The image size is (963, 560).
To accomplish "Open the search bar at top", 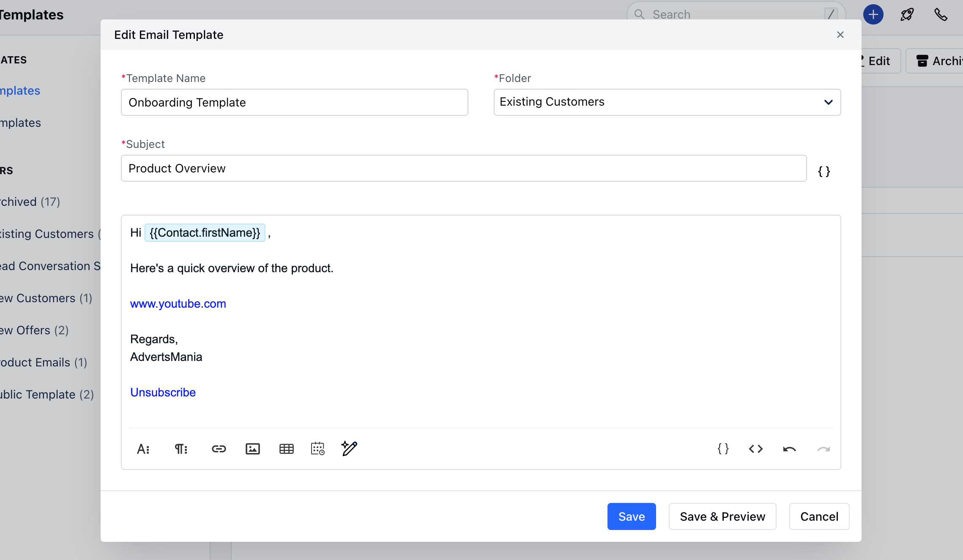I will 733,15.
